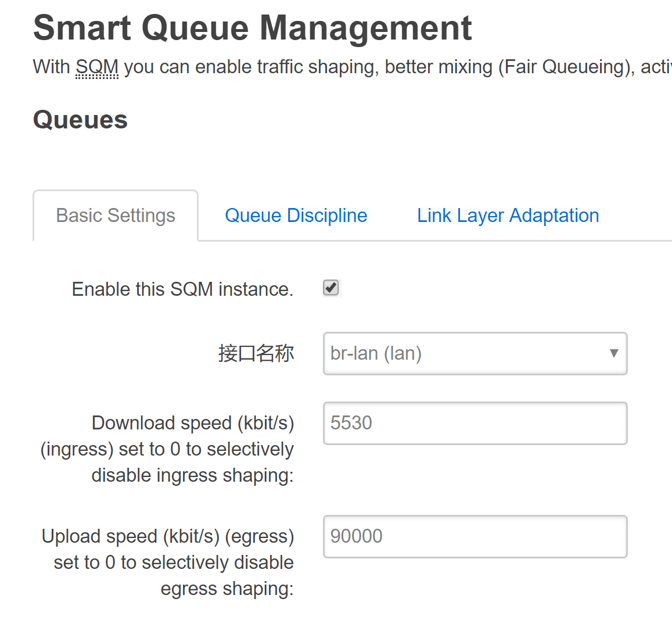Viewport: 672px width, 620px height.
Task: Click the 'Enable this SQM instance.' label
Action: (x=182, y=289)
